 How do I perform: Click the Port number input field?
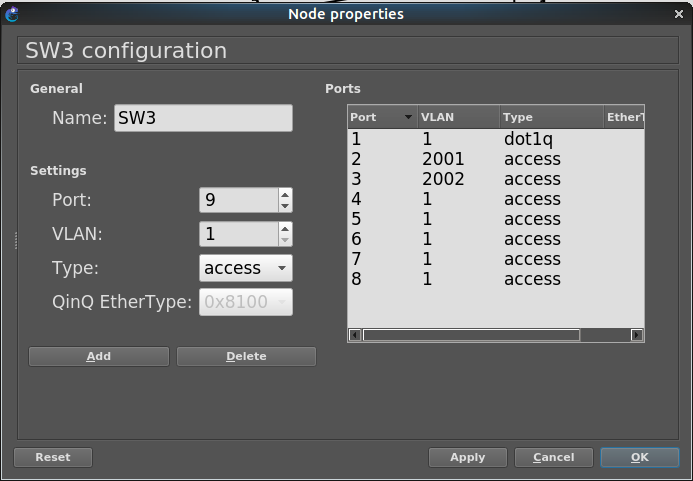(x=238, y=200)
